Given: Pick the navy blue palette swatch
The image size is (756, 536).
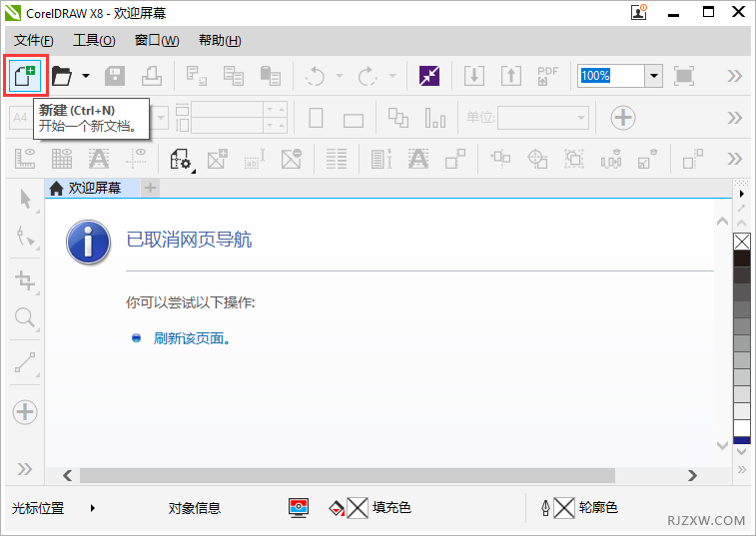Looking at the screenshot, I should point(741,439).
